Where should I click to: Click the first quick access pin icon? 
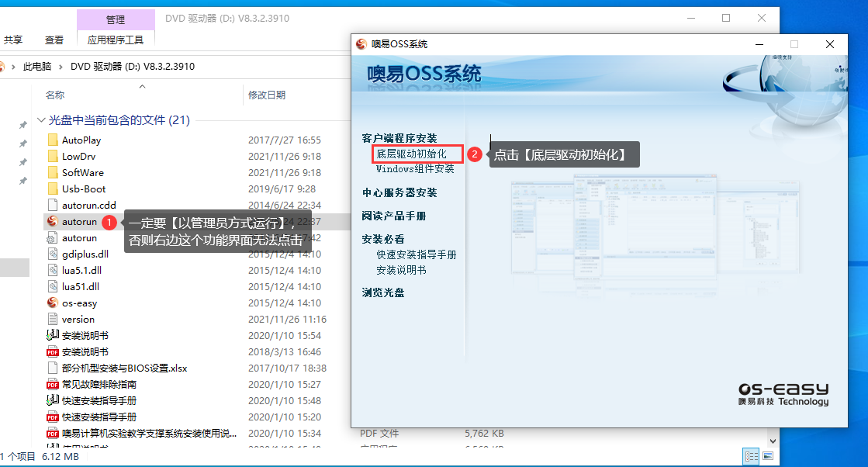23,125
